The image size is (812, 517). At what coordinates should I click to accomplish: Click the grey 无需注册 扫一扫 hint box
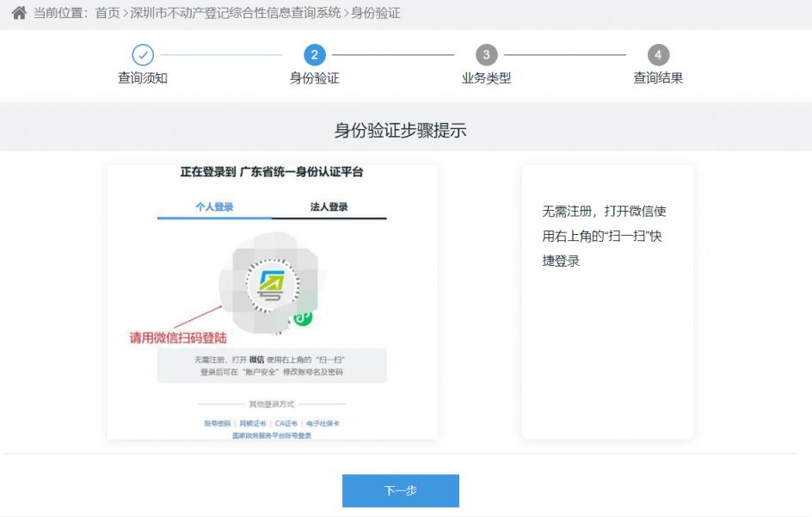(x=272, y=366)
